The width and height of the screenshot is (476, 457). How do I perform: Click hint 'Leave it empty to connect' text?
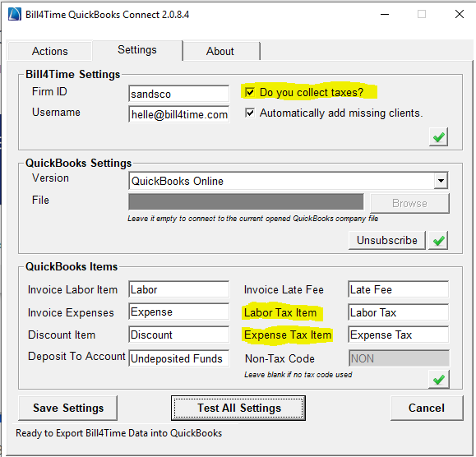pyautogui.click(x=252, y=219)
